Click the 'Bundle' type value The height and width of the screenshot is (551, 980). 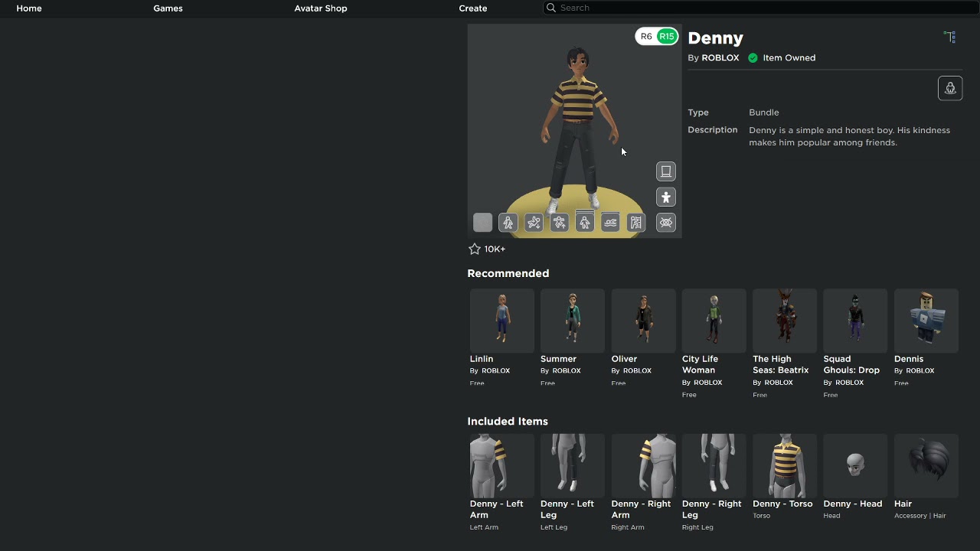pos(764,112)
